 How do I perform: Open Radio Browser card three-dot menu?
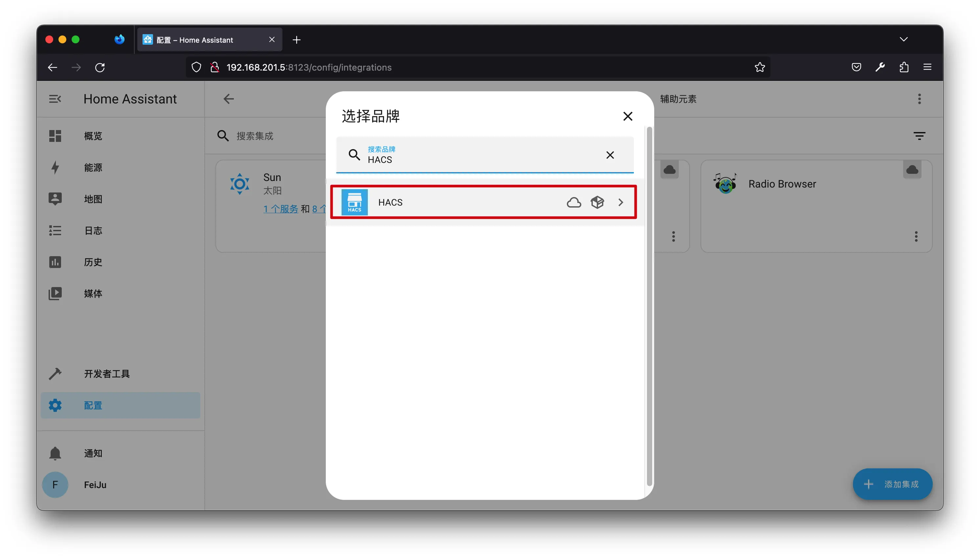tap(916, 236)
